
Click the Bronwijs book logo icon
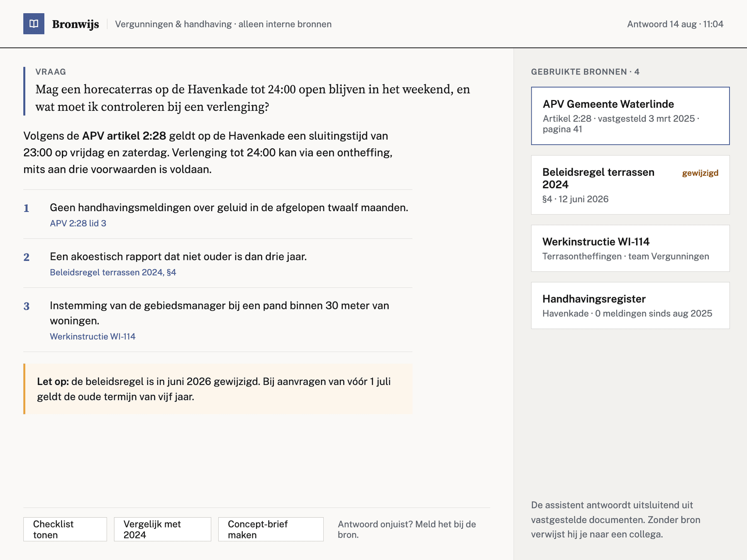coord(34,24)
